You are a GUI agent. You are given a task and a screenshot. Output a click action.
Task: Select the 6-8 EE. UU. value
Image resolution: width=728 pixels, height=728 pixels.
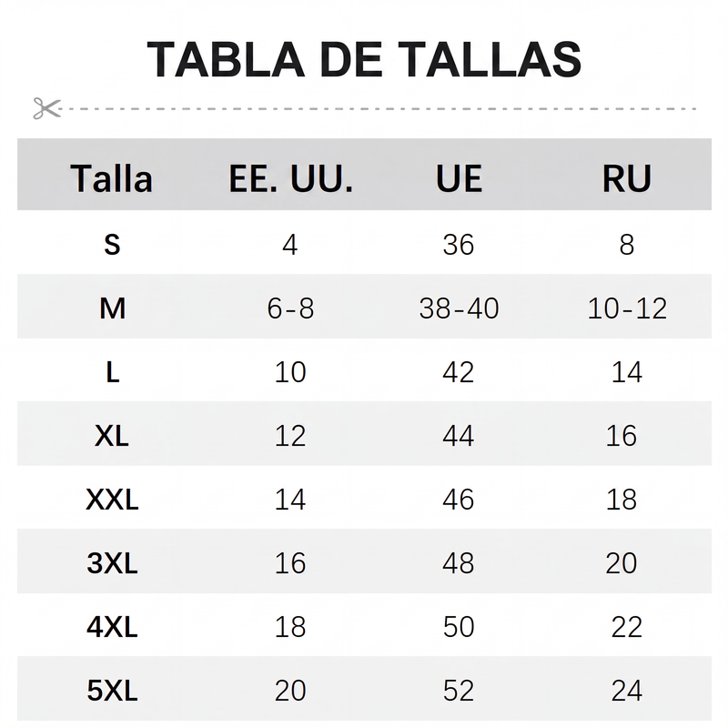tap(290, 308)
